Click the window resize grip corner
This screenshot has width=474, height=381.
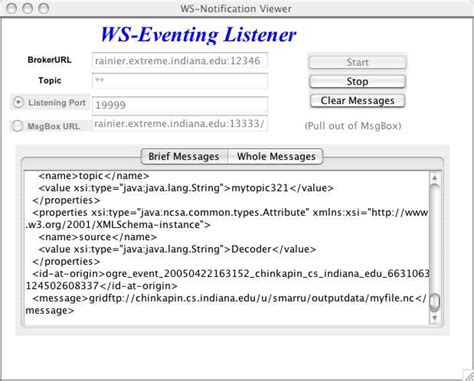468,375
